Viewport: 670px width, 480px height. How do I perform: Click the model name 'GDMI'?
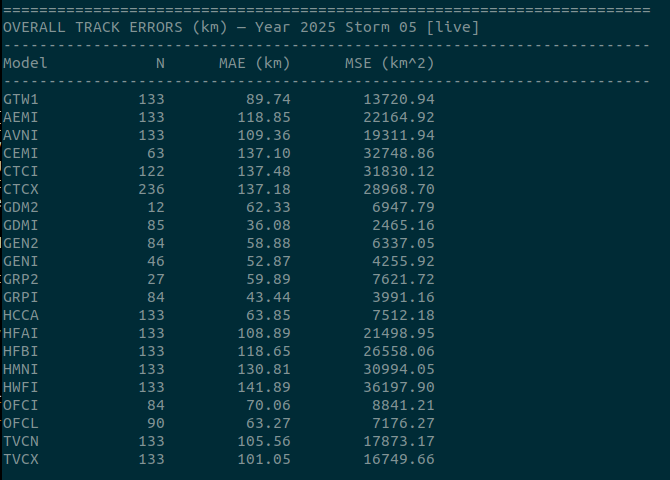pyautogui.click(x=21, y=225)
